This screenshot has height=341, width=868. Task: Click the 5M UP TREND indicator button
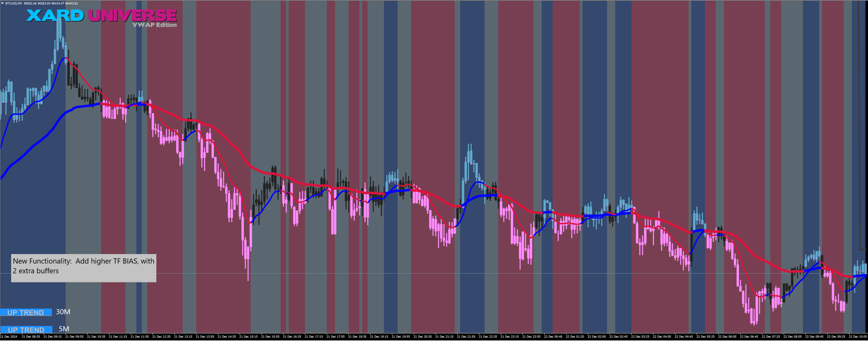click(26, 330)
